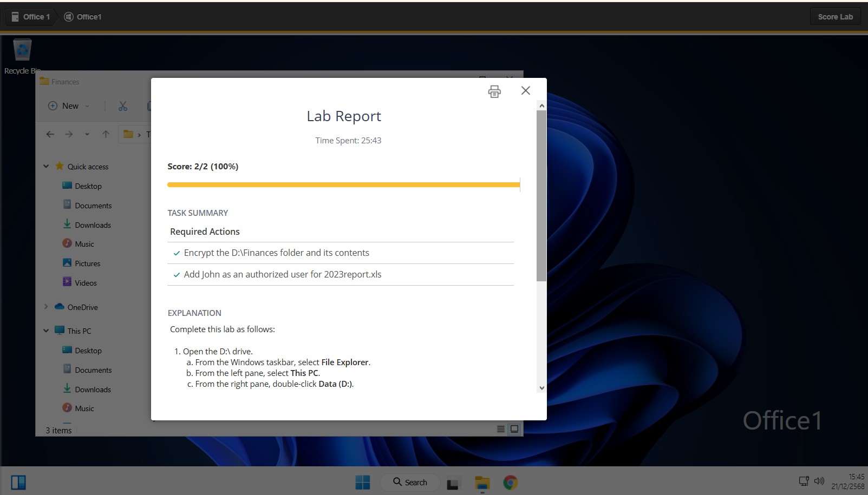Viewport: 868px width, 495px height.
Task: Launch Google Chrome from taskbar
Action: click(x=510, y=482)
